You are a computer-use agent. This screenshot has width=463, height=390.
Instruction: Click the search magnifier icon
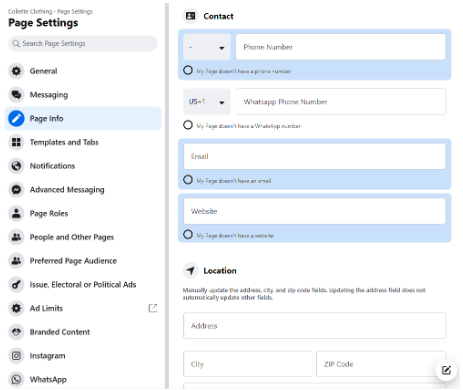click(16, 44)
